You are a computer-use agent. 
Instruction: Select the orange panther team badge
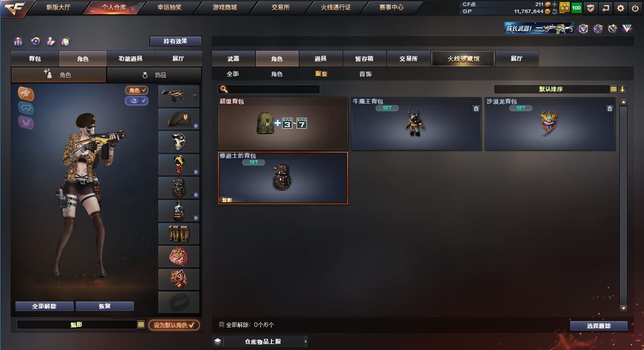point(26,93)
